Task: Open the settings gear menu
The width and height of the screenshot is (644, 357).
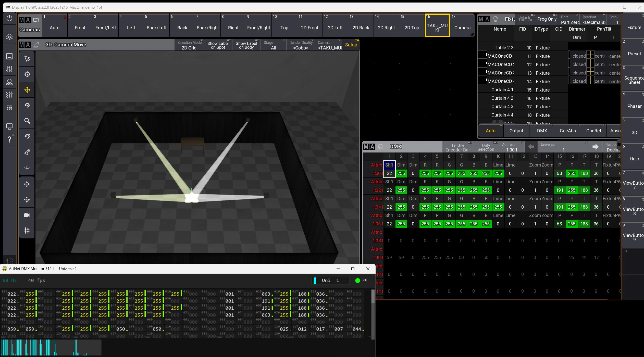Action: pyautogui.click(x=9, y=37)
